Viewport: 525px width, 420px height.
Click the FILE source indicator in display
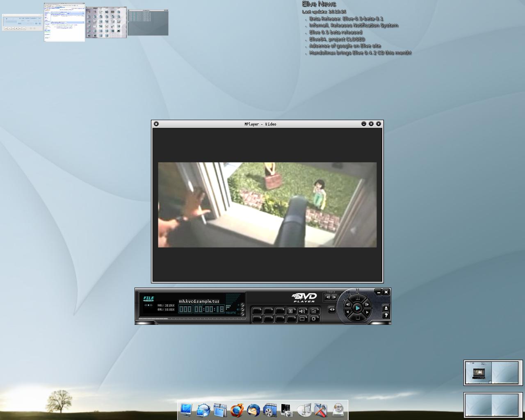tap(149, 299)
